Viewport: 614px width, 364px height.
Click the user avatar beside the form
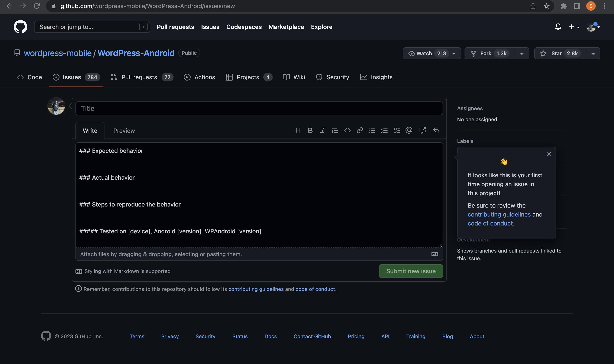pyautogui.click(x=56, y=106)
